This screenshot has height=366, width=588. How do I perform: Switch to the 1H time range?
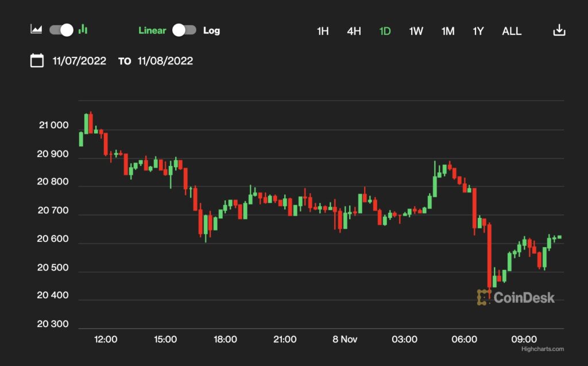pyautogui.click(x=323, y=31)
